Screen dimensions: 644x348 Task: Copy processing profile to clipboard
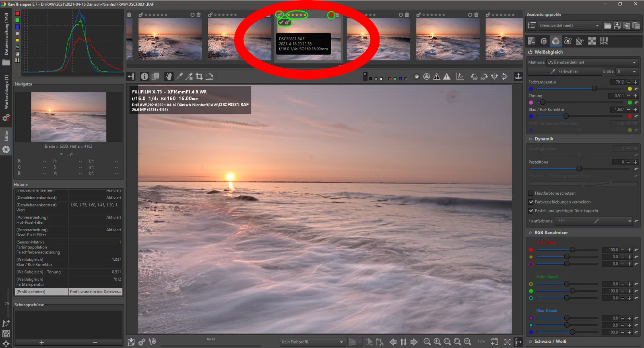627,26
